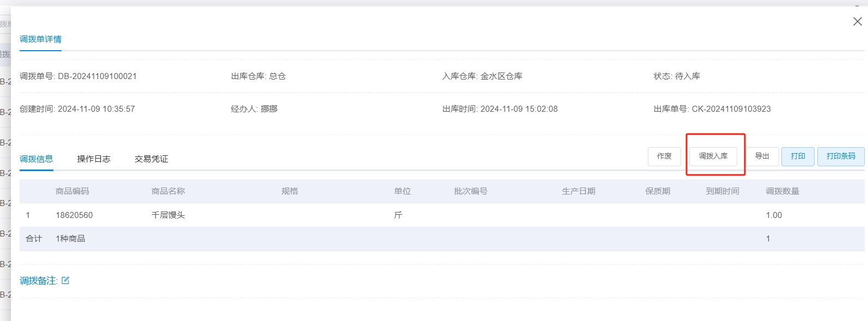Switch to the 操作日志 tab
The width and height of the screenshot is (868, 321).
pos(94,159)
